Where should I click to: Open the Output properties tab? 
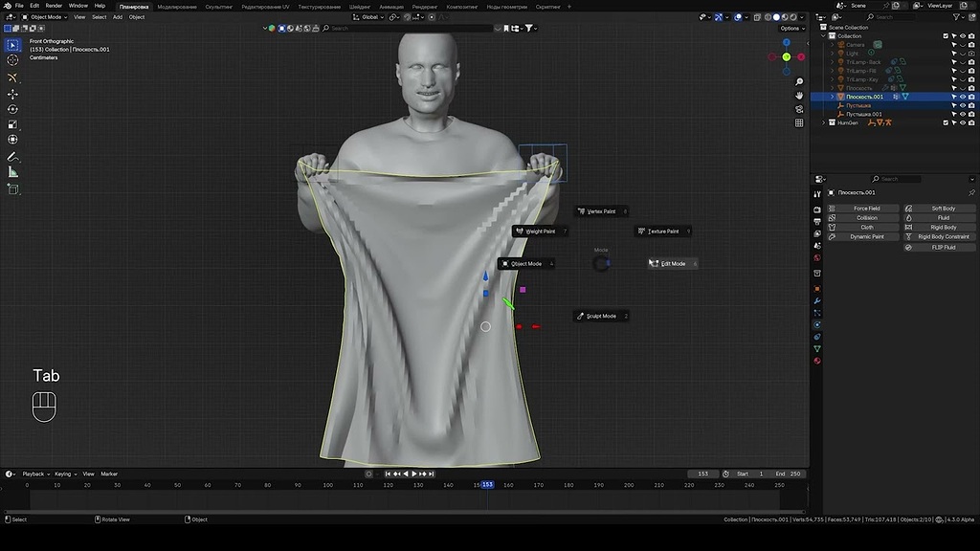click(x=817, y=222)
